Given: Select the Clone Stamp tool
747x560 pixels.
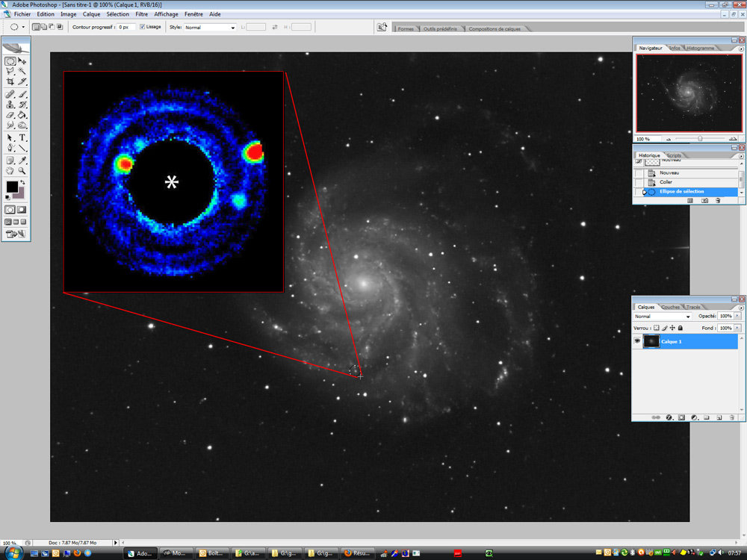Looking at the screenshot, I should (10, 103).
